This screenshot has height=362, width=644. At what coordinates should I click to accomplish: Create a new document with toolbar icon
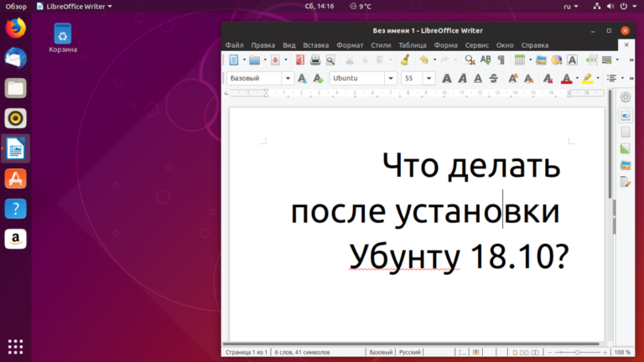[234, 60]
